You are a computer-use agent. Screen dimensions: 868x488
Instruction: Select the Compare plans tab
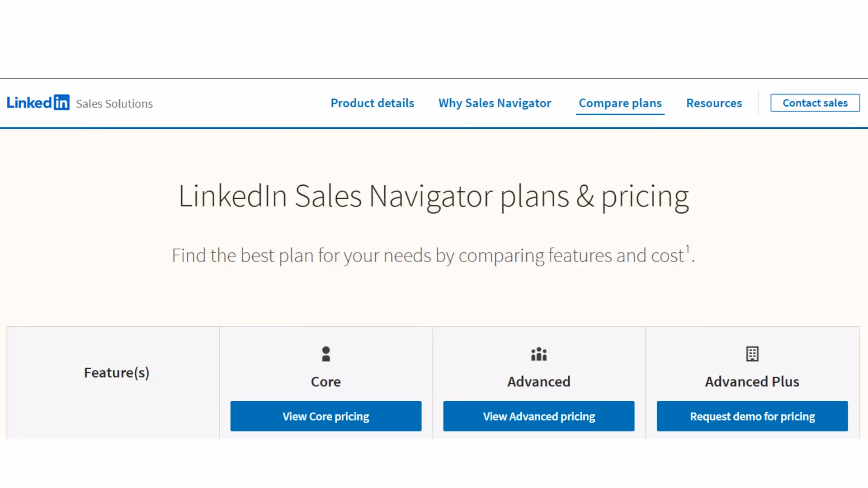(x=620, y=103)
